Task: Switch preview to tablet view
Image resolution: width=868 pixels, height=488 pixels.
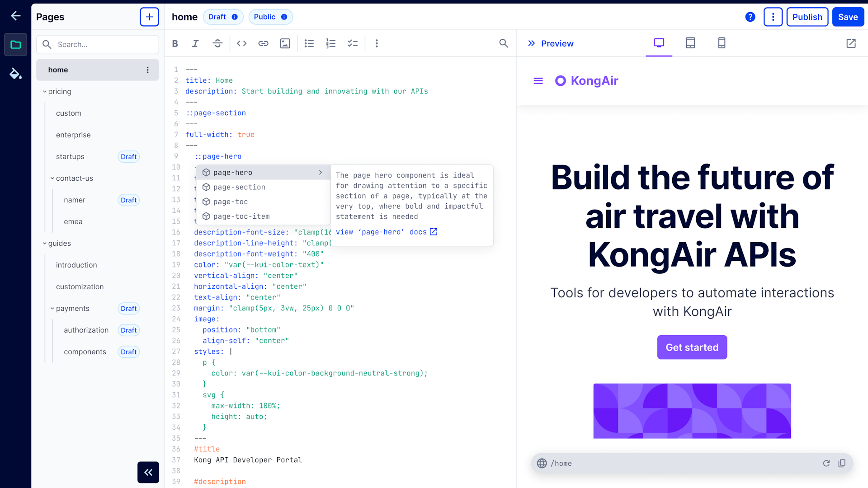Action: (690, 43)
